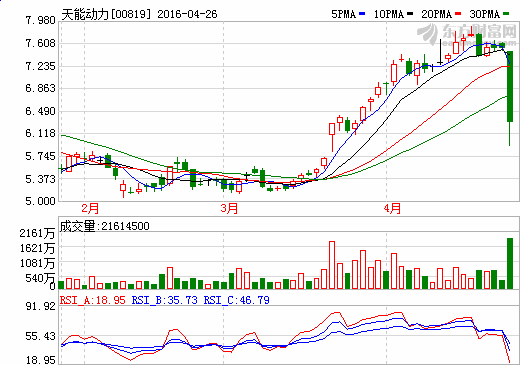Click the 东方财富网 watermark logo
The width and height of the screenshot is (520, 365).
coord(467,34)
